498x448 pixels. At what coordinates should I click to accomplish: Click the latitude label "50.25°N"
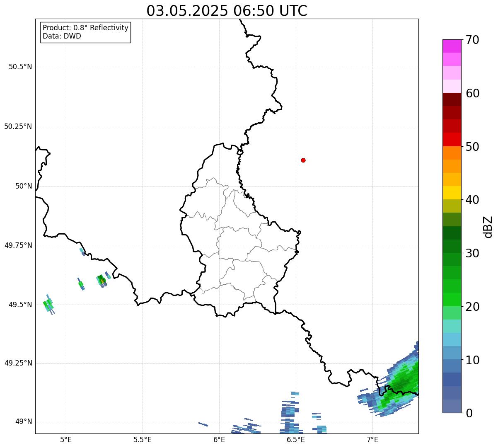18,126
